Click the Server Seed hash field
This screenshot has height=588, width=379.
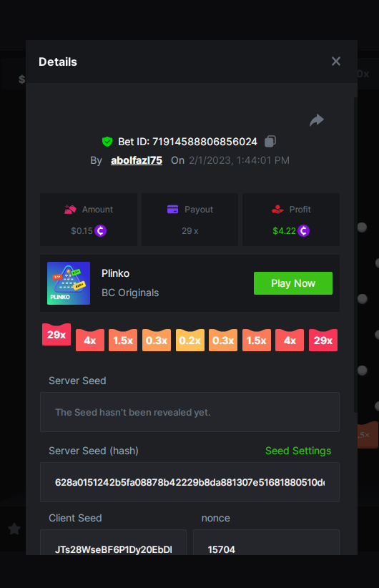coord(189,482)
